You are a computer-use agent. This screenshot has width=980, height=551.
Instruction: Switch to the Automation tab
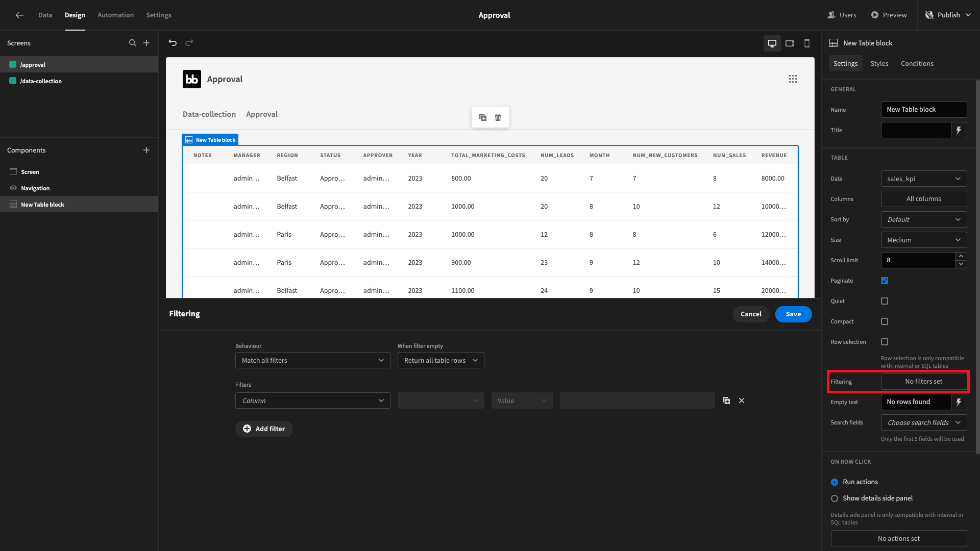pyautogui.click(x=115, y=15)
